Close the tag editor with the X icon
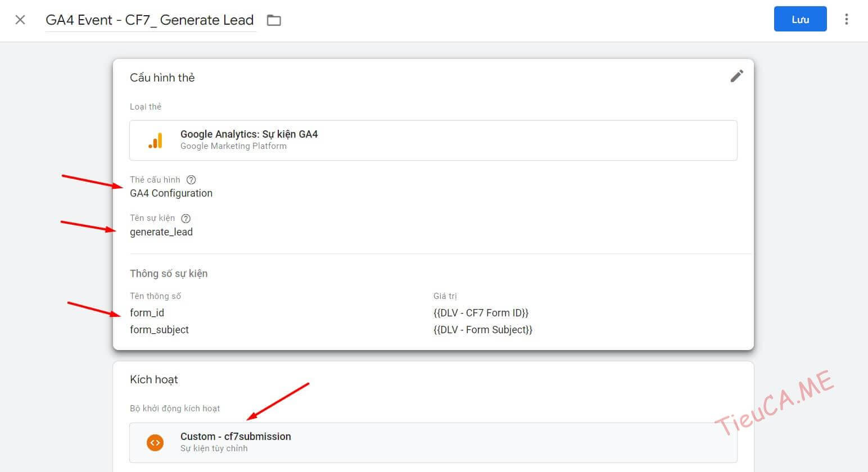Viewport: 868px width, 472px height. 20,20
